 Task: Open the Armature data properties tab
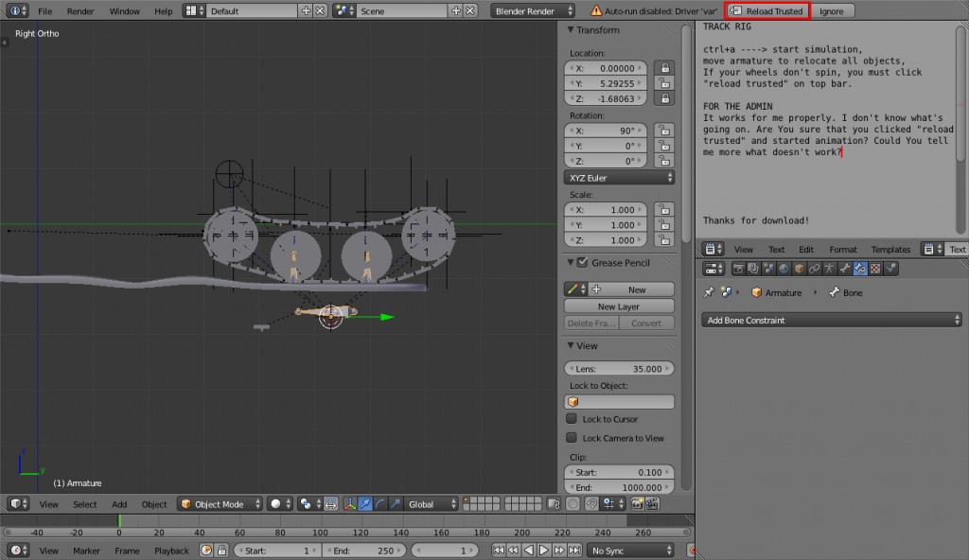point(830,268)
